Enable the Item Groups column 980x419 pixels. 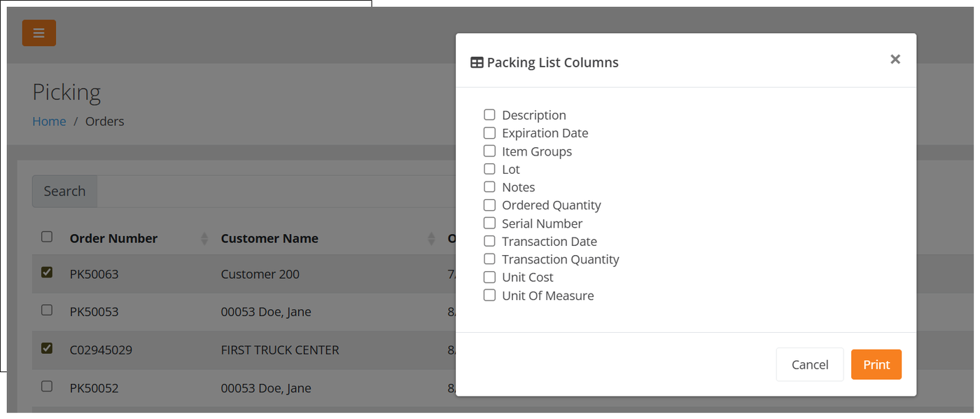(x=489, y=151)
